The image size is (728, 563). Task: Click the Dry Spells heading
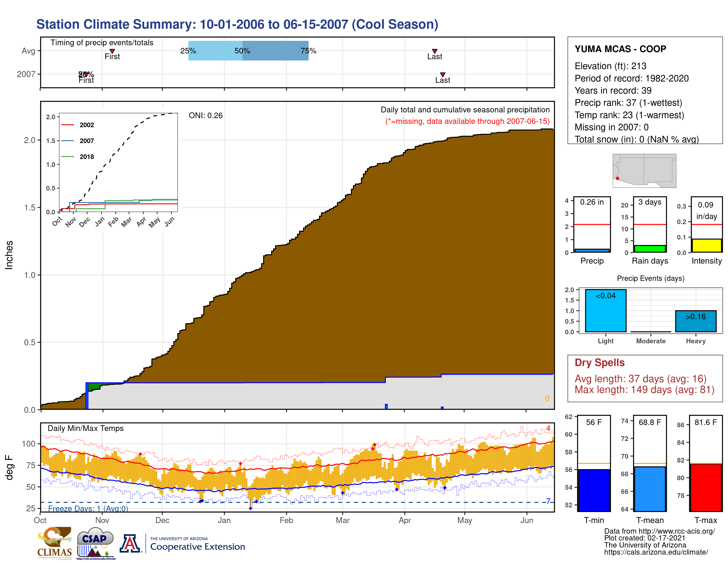point(599,363)
